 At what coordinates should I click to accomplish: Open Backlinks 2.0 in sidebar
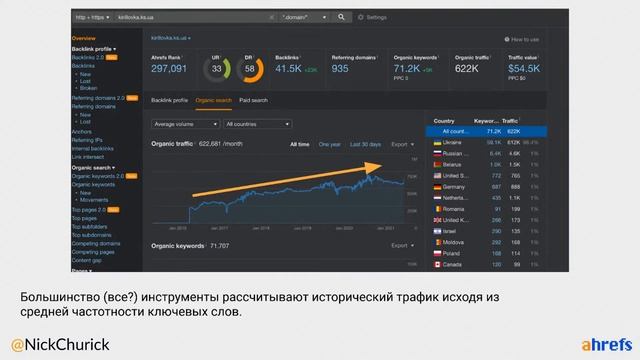coord(88,58)
